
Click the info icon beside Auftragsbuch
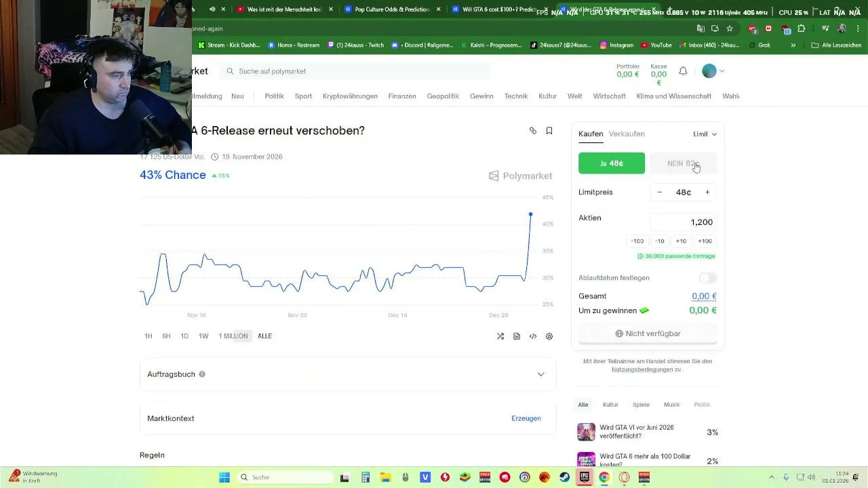click(202, 374)
